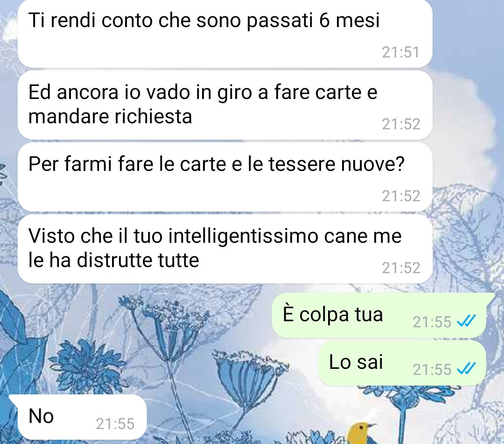Image resolution: width=504 pixels, height=444 pixels.
Task: Select the green "Lo sai" message bubble
Action: click(x=402, y=363)
